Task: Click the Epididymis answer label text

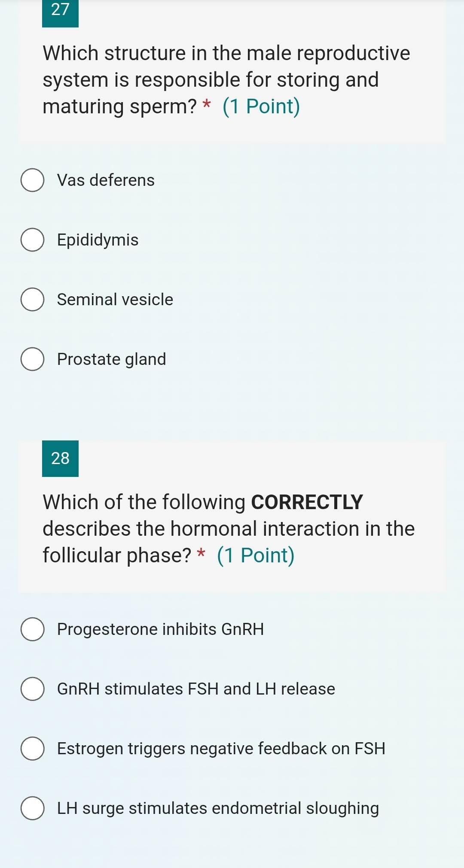Action: [x=97, y=240]
